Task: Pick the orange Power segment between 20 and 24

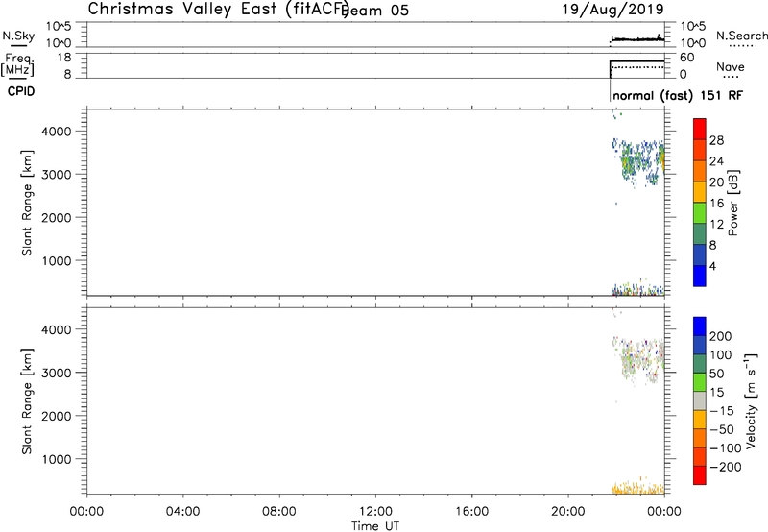Action: 700,172
